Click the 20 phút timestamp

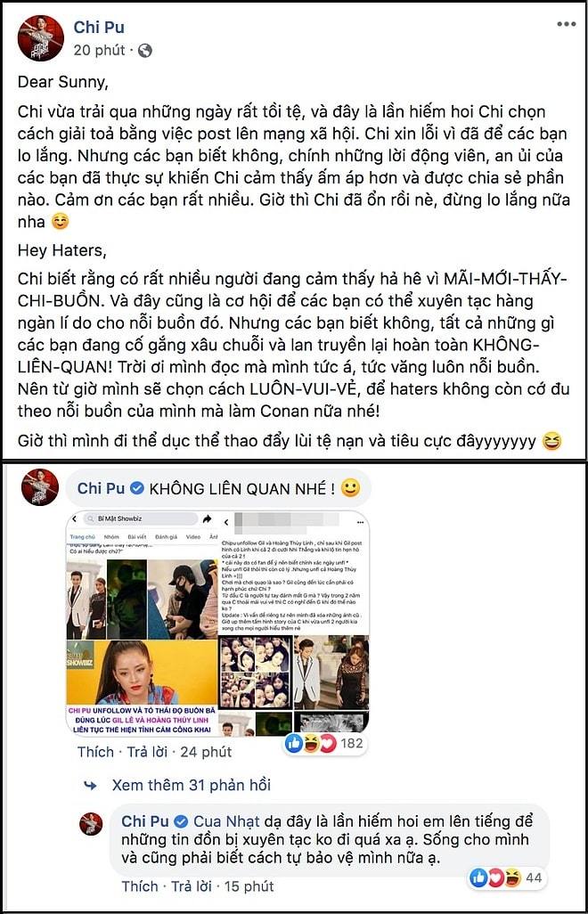(x=99, y=51)
